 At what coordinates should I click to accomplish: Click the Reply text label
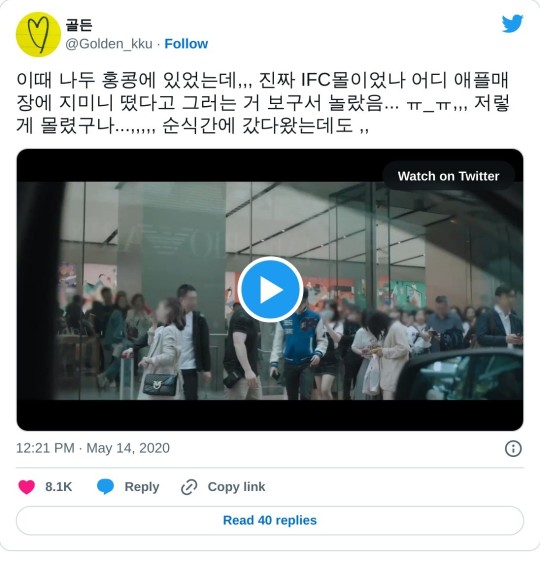pos(142,487)
